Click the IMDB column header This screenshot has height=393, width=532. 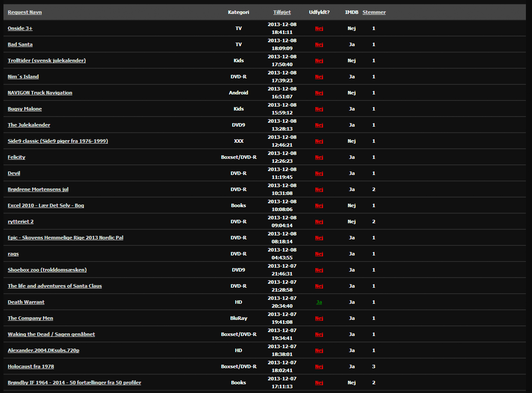point(352,12)
